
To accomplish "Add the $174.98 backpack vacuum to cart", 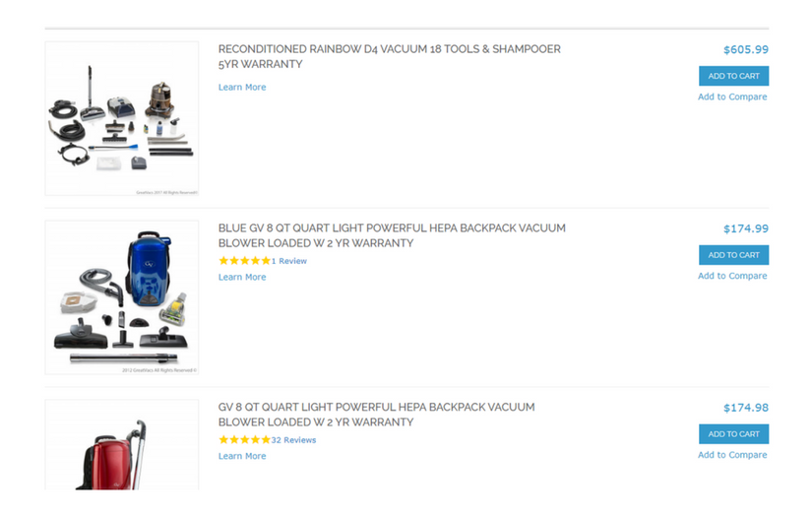I will coord(734,434).
